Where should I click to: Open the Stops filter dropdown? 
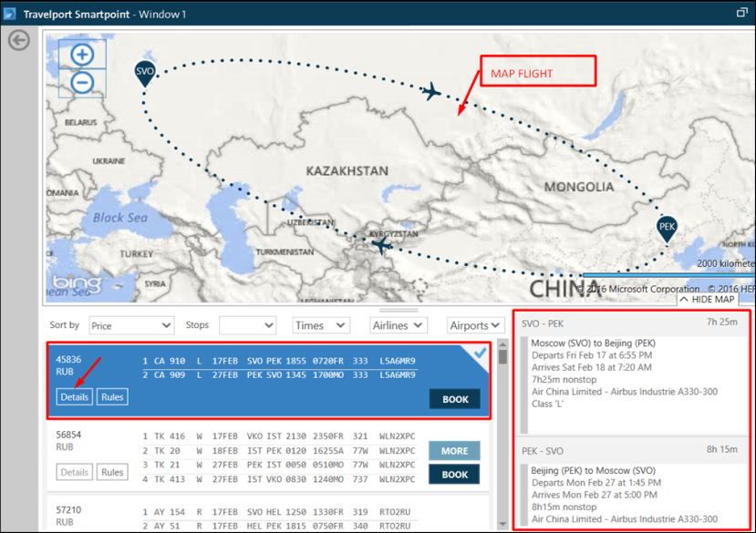tap(247, 326)
